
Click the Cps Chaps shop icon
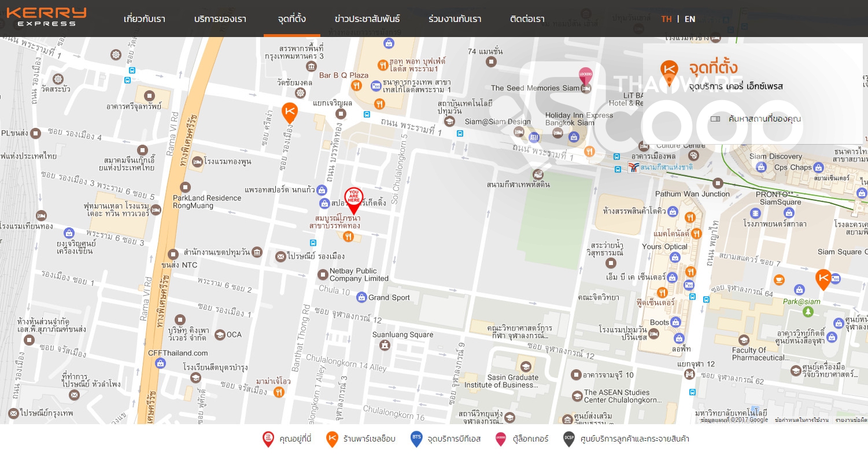click(818, 168)
